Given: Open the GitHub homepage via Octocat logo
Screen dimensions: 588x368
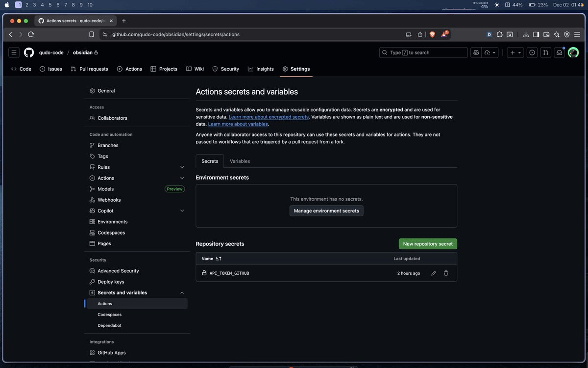Looking at the screenshot, I should (29, 53).
